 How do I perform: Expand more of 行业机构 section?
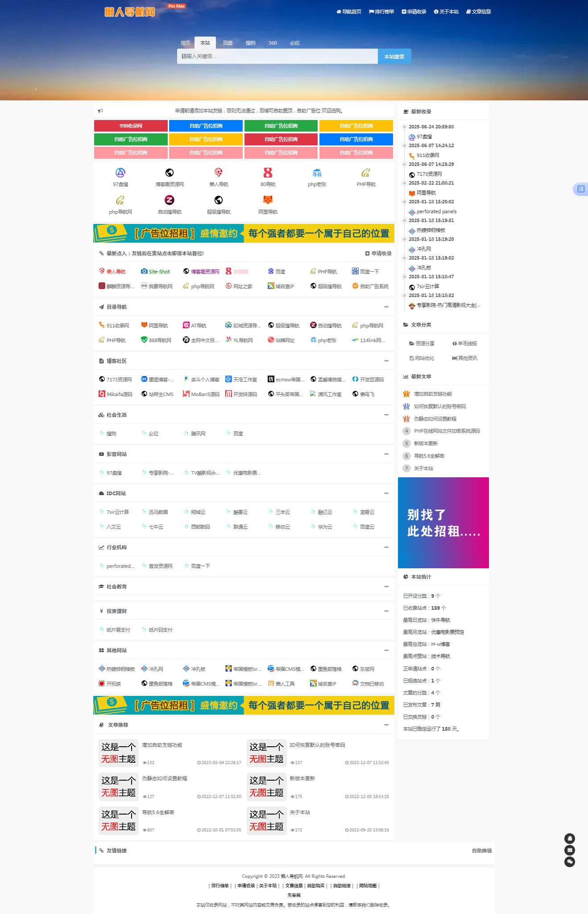pos(386,547)
